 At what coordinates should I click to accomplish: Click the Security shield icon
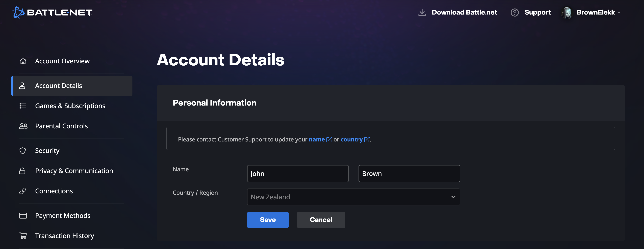point(22,151)
